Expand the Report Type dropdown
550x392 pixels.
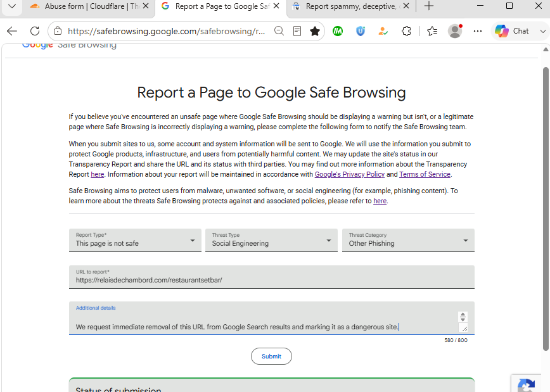[135, 240]
